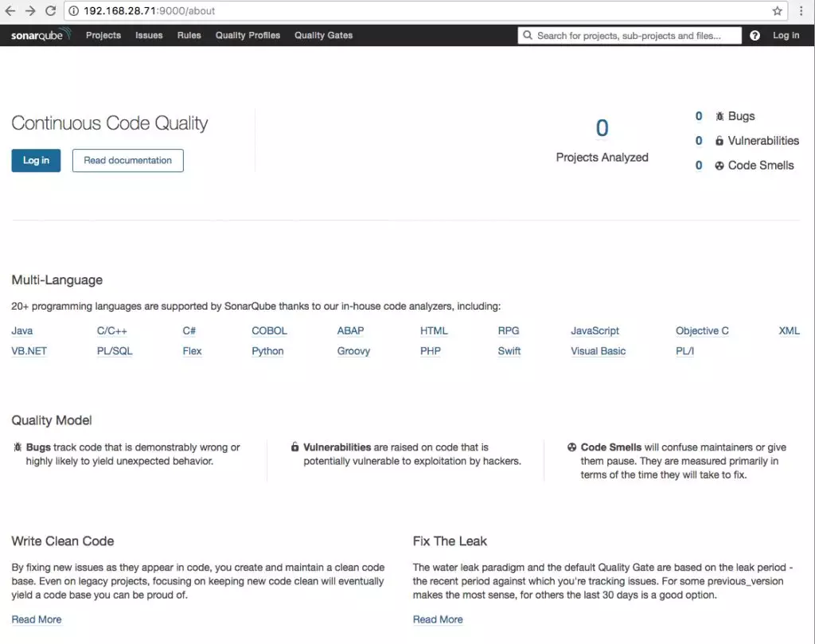Select Quality Gates in top navigation
This screenshot has width=815, height=644.
pos(323,35)
